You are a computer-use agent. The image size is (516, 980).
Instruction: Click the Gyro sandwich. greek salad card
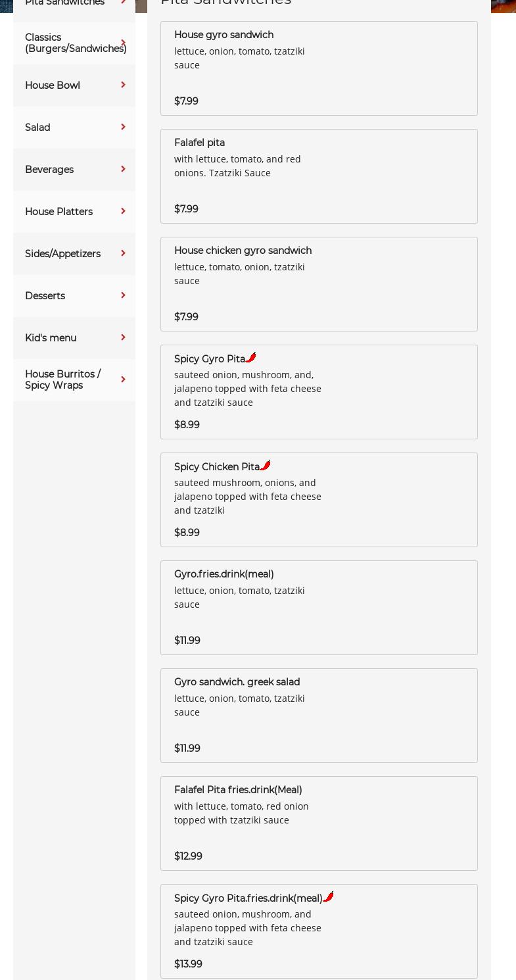click(x=319, y=716)
